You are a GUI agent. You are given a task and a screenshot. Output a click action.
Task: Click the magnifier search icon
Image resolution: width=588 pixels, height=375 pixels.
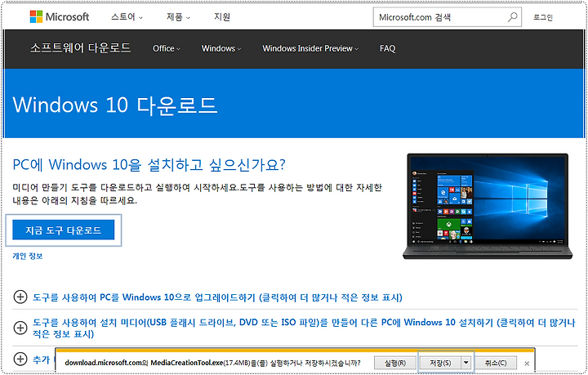(512, 17)
